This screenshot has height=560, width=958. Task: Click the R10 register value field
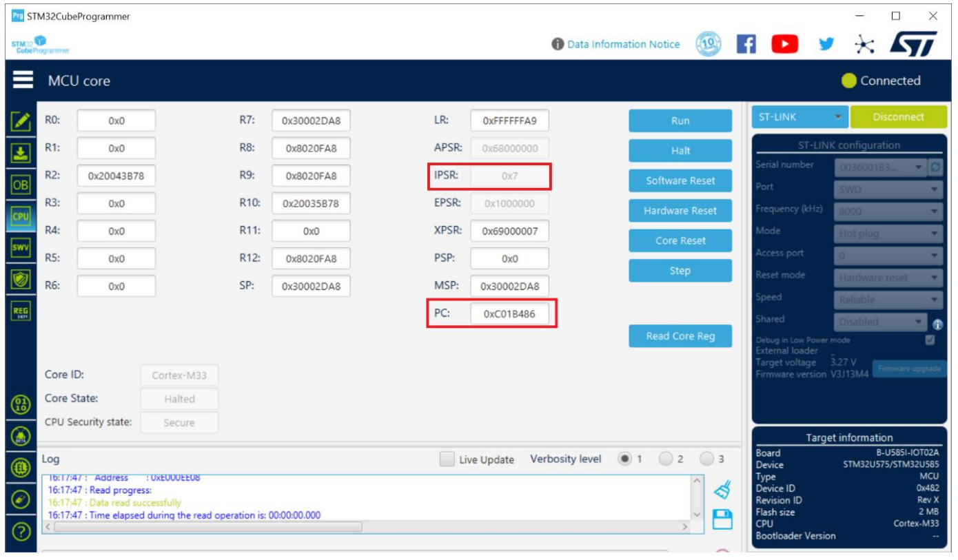[x=311, y=204]
